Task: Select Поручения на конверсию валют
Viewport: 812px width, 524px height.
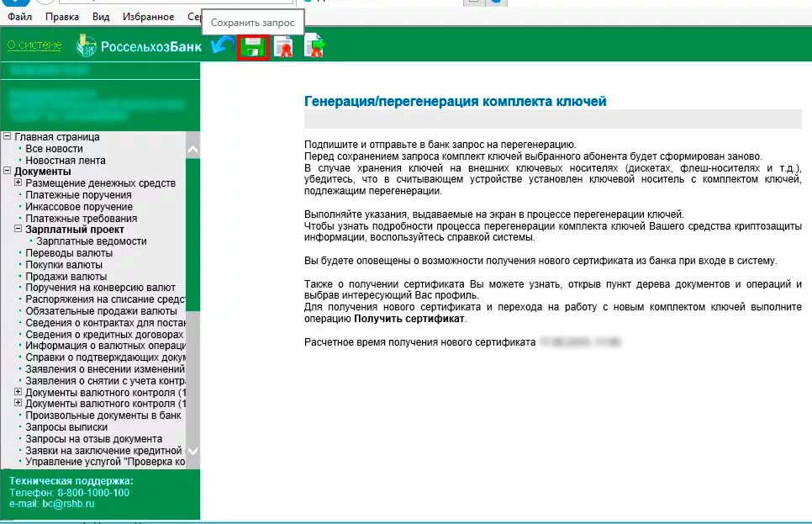Action: click(101, 287)
